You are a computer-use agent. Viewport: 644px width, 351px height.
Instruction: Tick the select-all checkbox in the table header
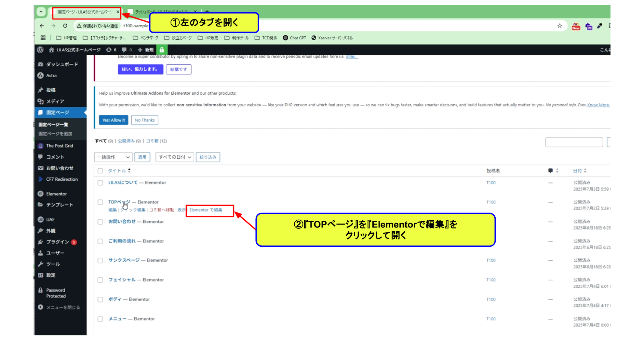(100, 171)
